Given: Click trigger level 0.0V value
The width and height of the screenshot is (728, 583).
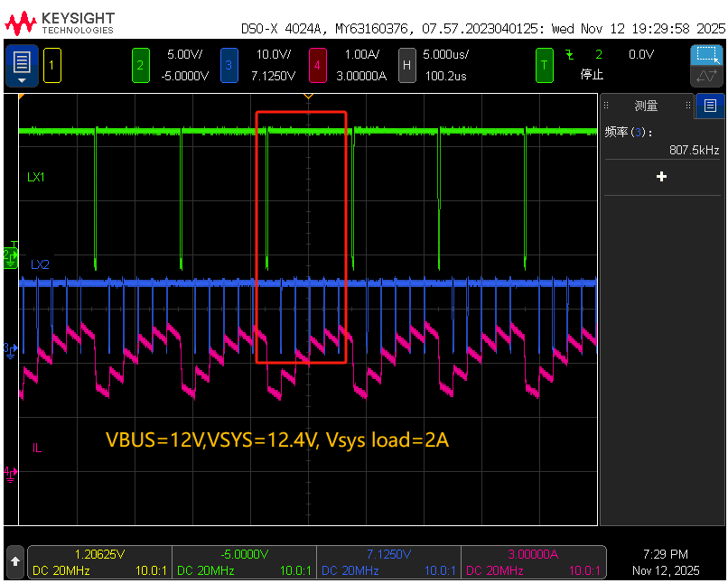Looking at the screenshot, I should click(641, 54).
